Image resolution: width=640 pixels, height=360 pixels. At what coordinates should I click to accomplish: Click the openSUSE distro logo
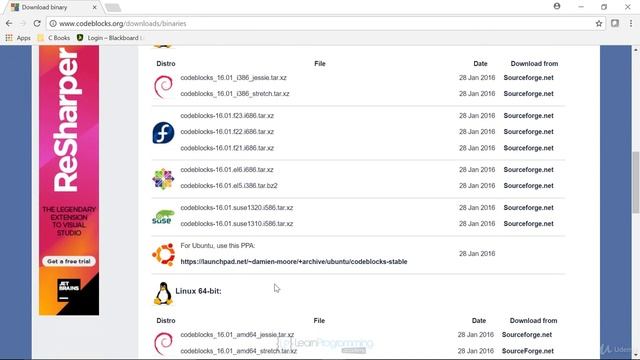coord(163,217)
